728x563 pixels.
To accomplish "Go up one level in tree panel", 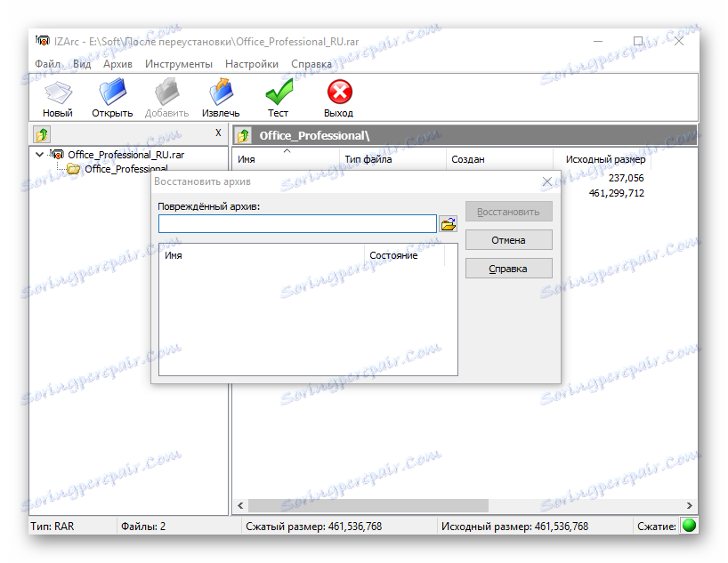I will tap(42, 135).
